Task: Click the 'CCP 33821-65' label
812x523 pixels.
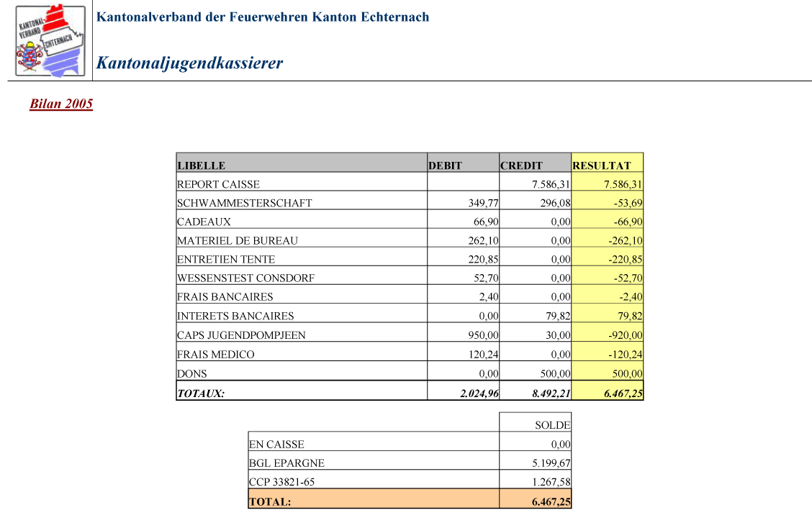Action: point(281,481)
